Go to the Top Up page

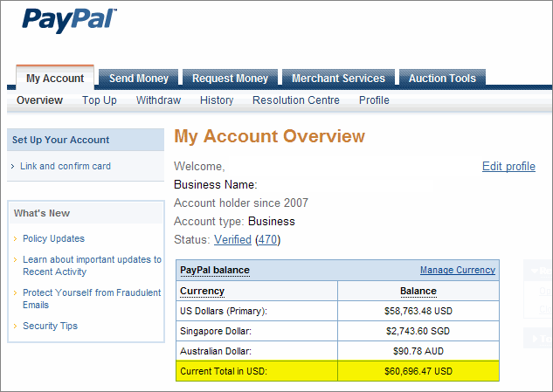point(100,100)
